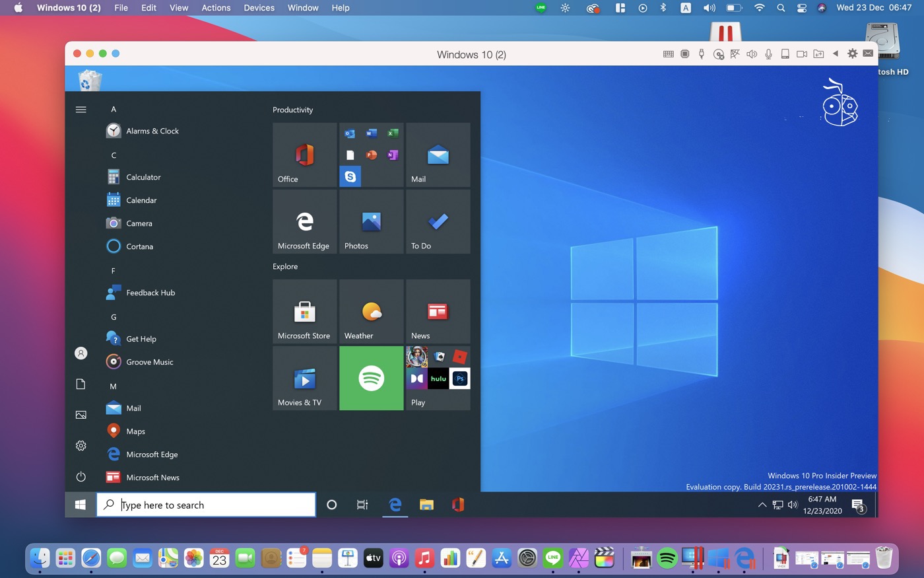Open Task View on the taskbar
Screen dimensions: 924x578
(362, 505)
